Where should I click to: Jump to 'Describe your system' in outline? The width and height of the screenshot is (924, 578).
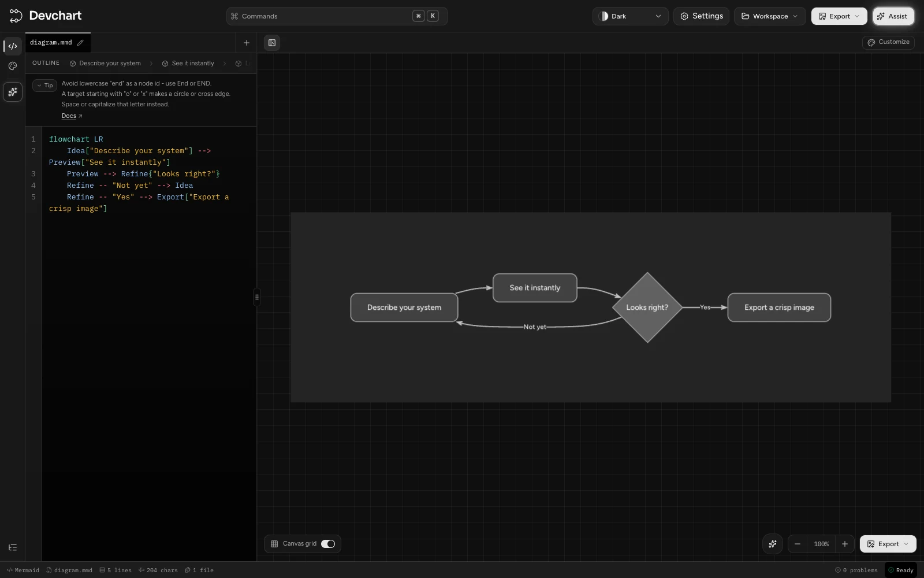click(105, 64)
